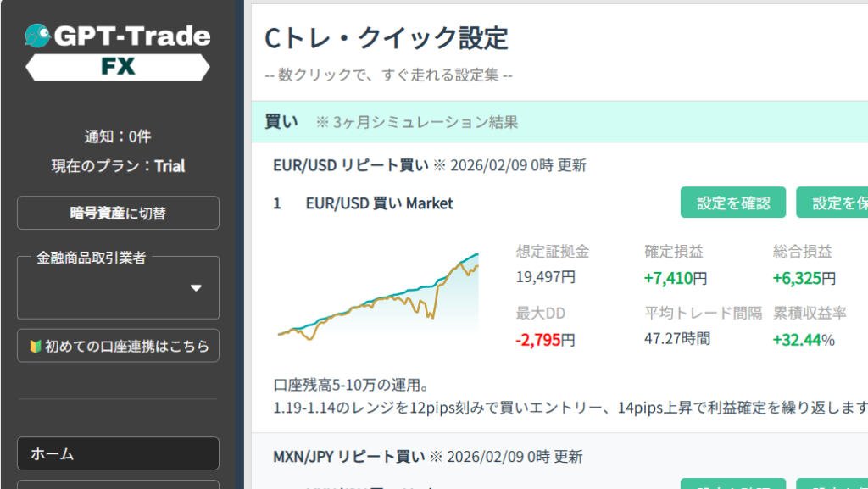Click the GPT-Trade dolphin logo icon
The height and width of the screenshot is (489, 868).
pos(37,36)
